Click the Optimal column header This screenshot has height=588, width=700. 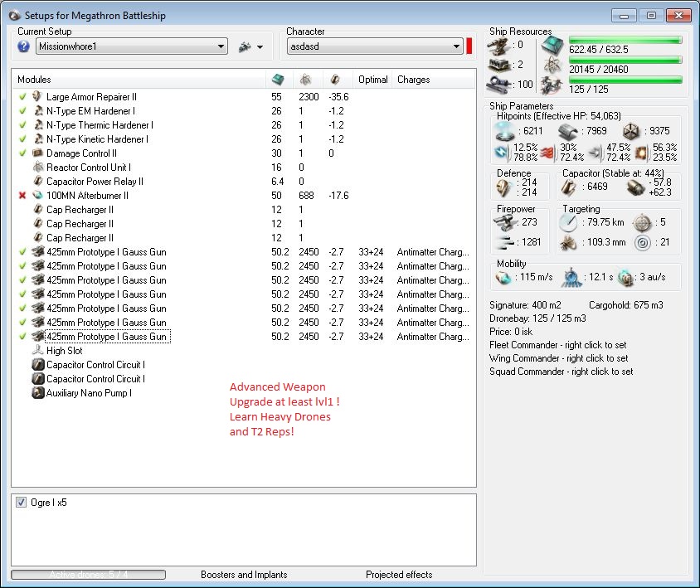[x=372, y=80]
